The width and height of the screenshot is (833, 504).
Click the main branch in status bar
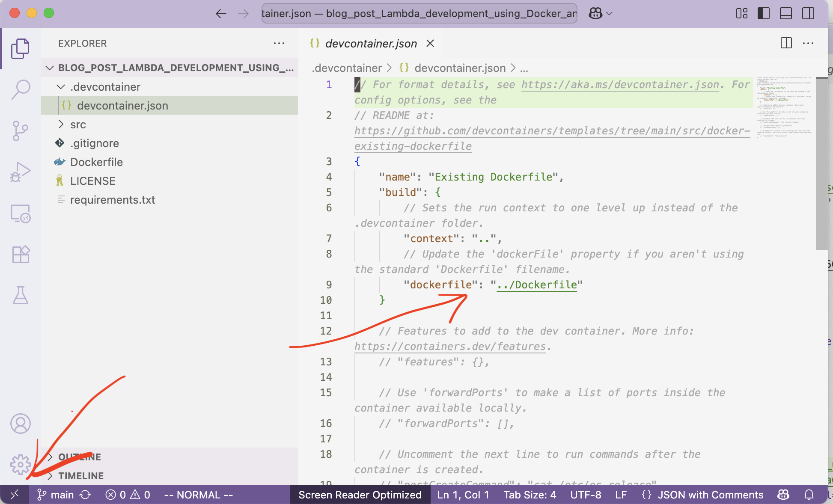56,495
